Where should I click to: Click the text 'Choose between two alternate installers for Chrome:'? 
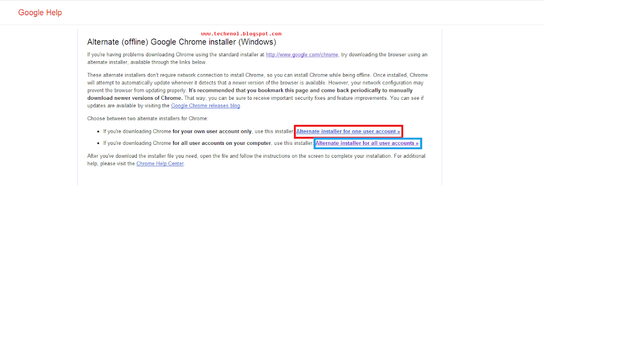148,119
